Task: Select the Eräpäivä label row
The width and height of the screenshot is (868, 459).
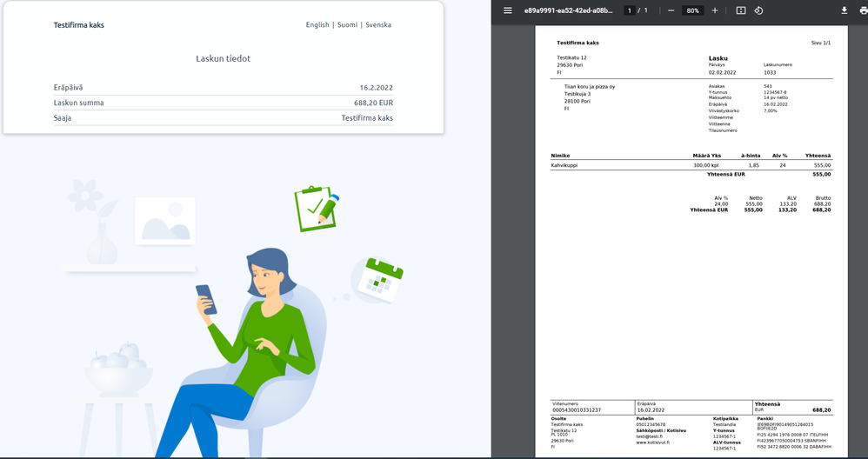Action: click(x=224, y=88)
